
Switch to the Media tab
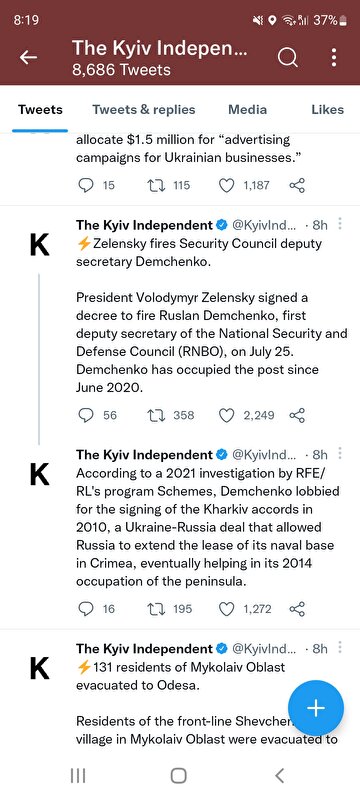247,110
